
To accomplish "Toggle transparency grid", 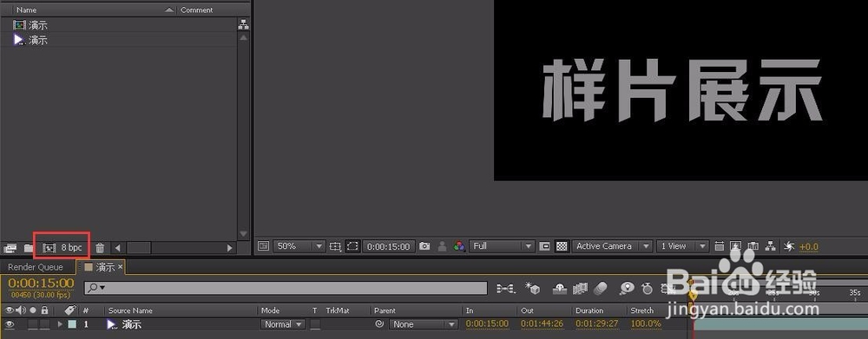I will pos(562,246).
